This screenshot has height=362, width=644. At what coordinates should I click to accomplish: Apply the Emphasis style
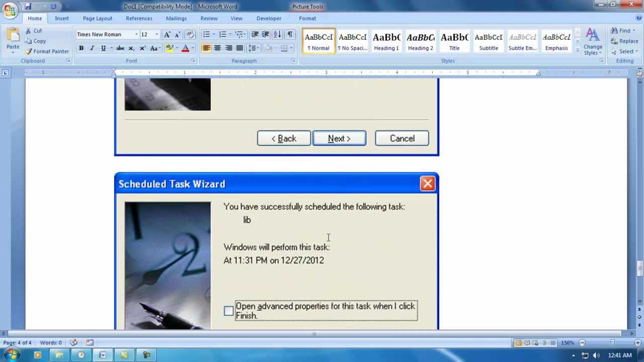[556, 41]
